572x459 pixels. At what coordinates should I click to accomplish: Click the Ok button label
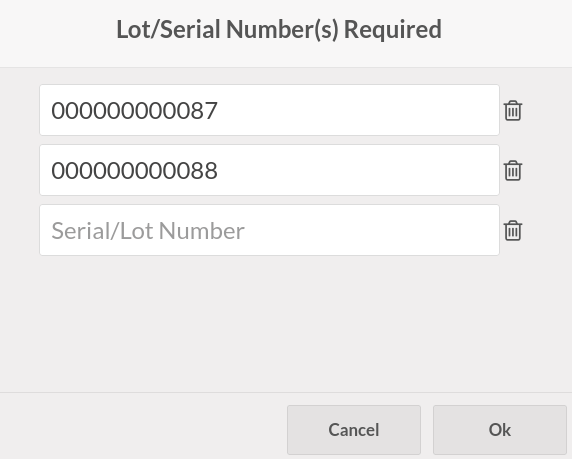pyautogui.click(x=500, y=430)
